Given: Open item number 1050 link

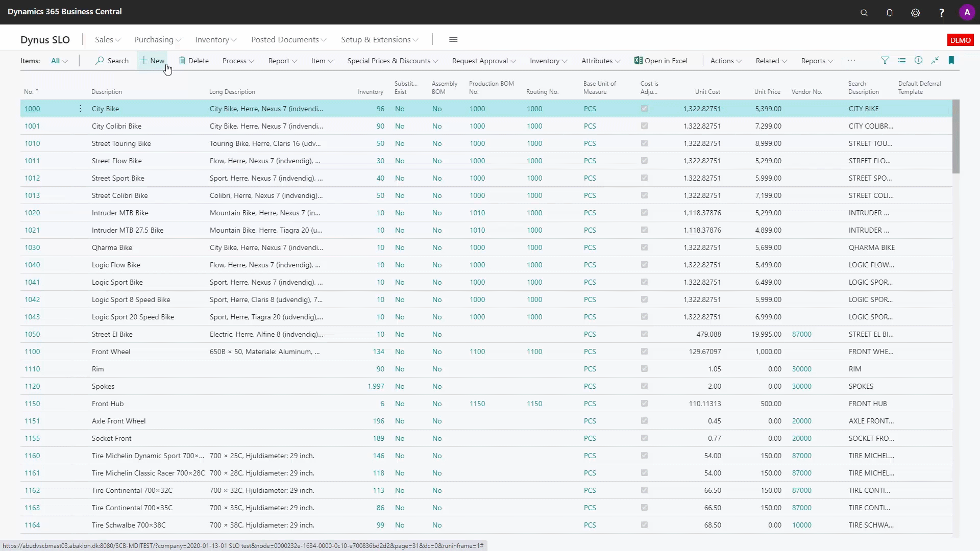Looking at the screenshot, I should pos(32,334).
